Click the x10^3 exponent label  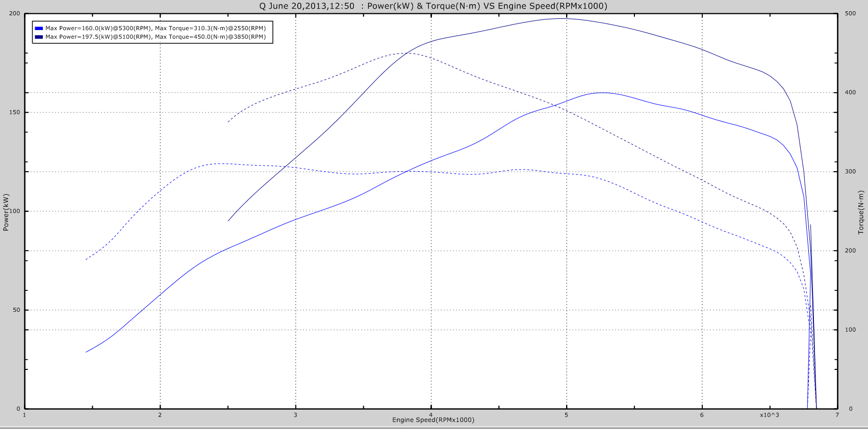click(x=769, y=415)
